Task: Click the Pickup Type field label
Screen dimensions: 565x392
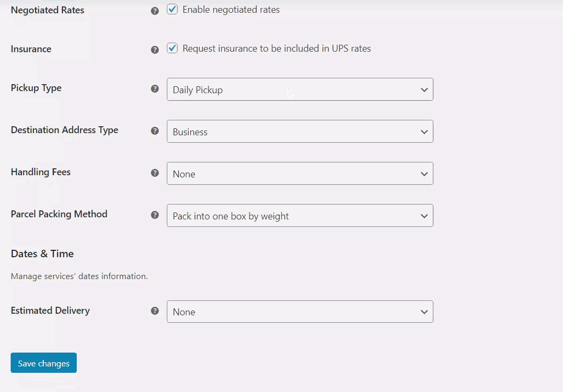Action: coord(36,88)
